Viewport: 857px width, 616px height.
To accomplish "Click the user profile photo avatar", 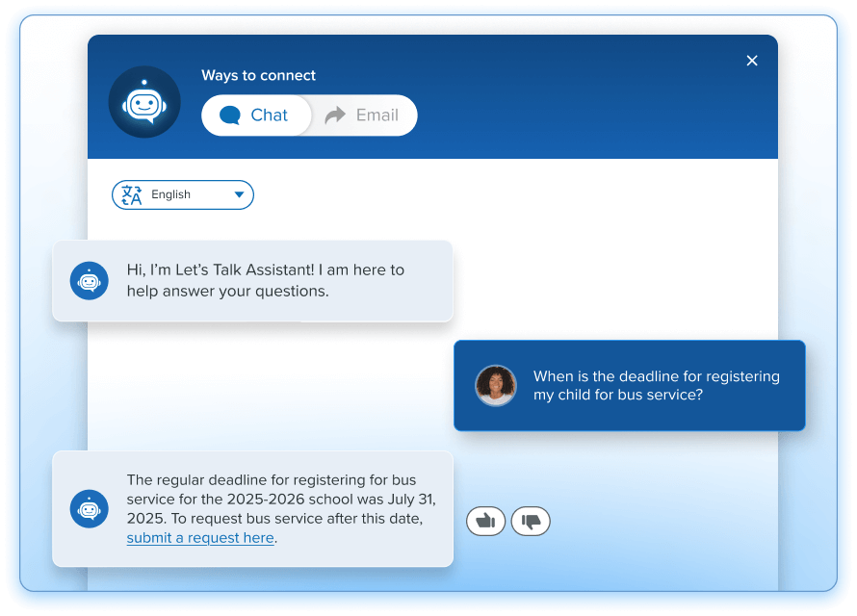I will tap(496, 385).
